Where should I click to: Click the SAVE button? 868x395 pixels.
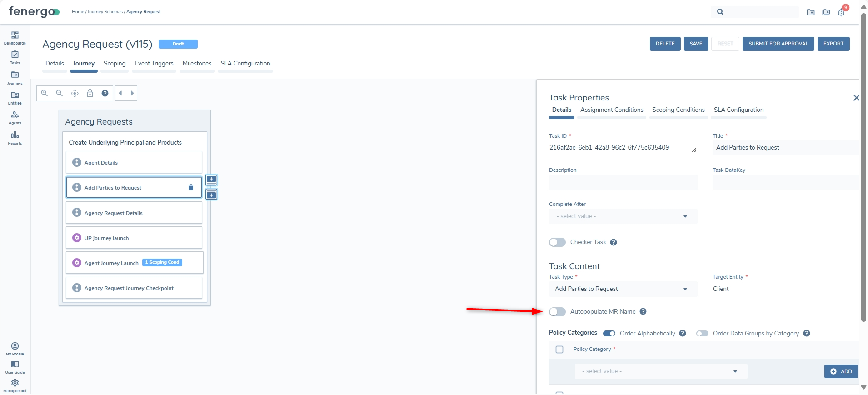(x=696, y=44)
